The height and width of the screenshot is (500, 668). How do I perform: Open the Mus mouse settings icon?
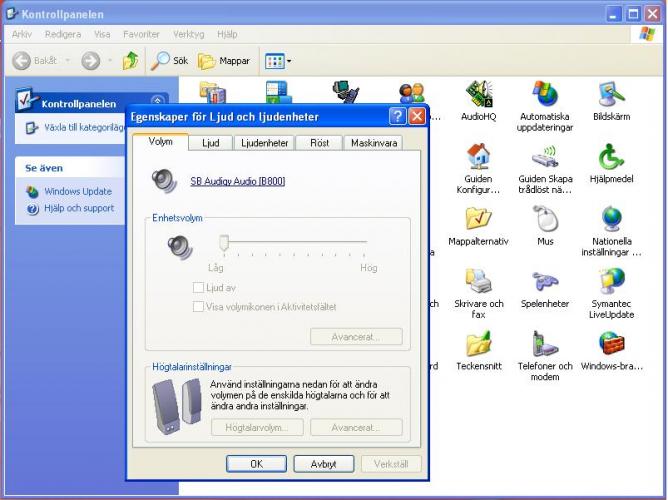click(544, 220)
